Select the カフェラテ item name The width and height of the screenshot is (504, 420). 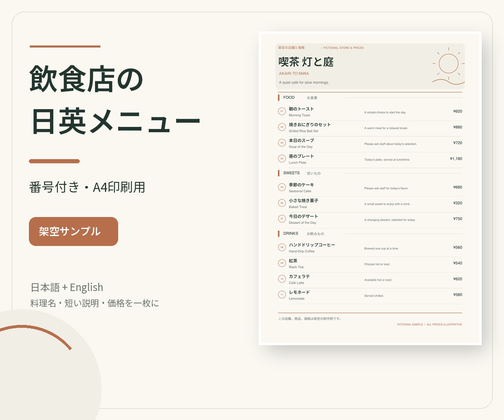pyautogui.click(x=299, y=277)
